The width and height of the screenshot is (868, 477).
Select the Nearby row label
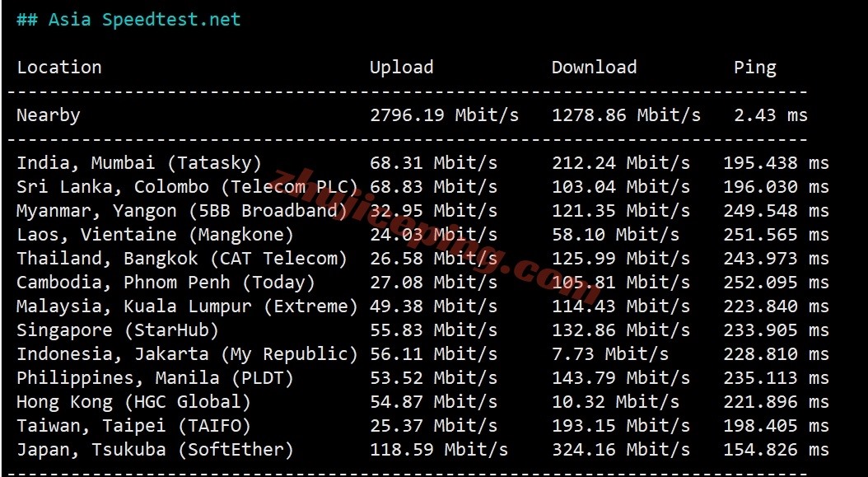coord(49,116)
